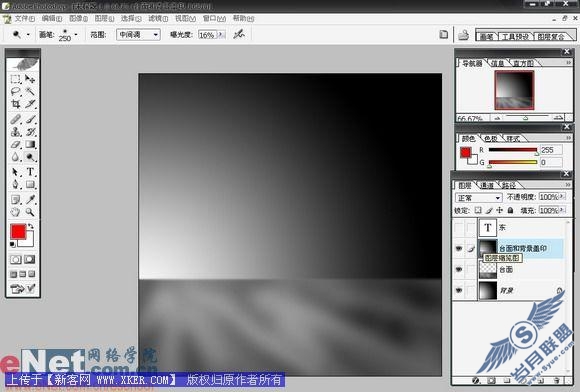Switch to Quick Mask mode

coord(30,259)
